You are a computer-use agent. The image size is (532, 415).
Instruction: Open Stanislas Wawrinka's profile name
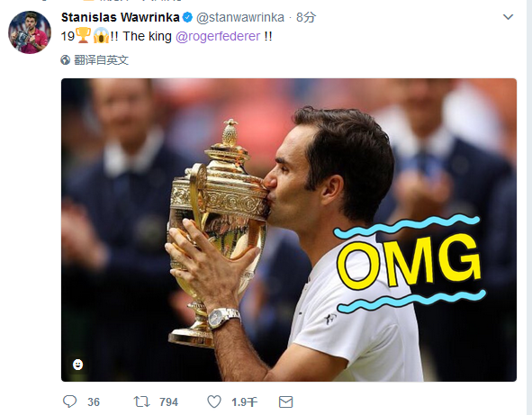[x=120, y=17]
